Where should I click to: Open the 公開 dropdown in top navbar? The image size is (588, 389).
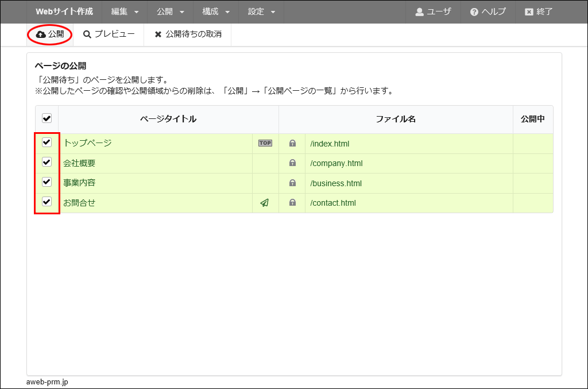pos(171,11)
